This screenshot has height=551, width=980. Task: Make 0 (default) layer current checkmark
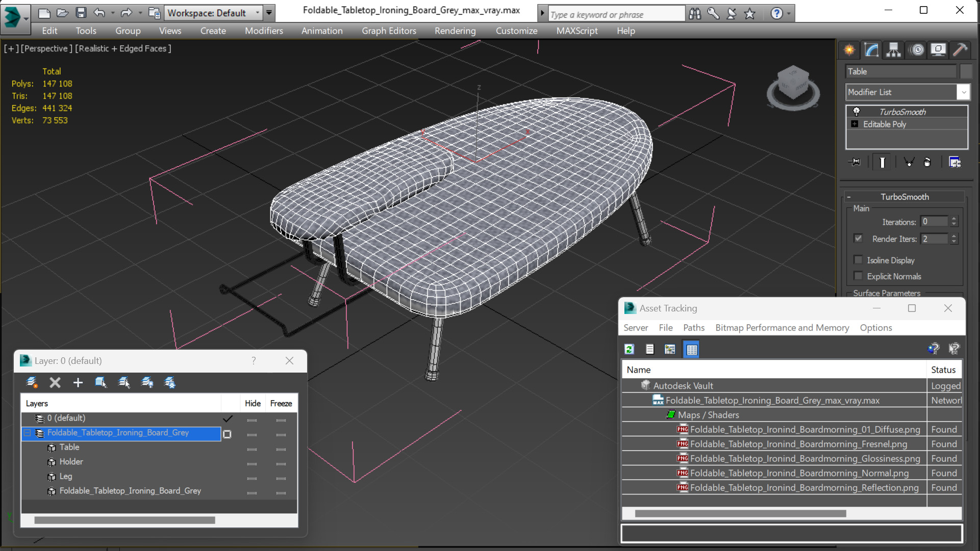[228, 418]
